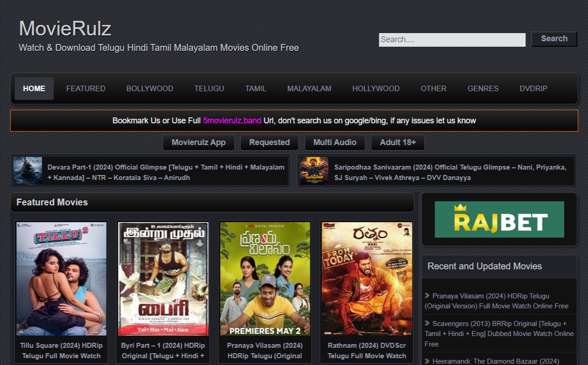Open Scavengers (2013) BRRip recent link
588x365 pixels.
tap(499, 334)
